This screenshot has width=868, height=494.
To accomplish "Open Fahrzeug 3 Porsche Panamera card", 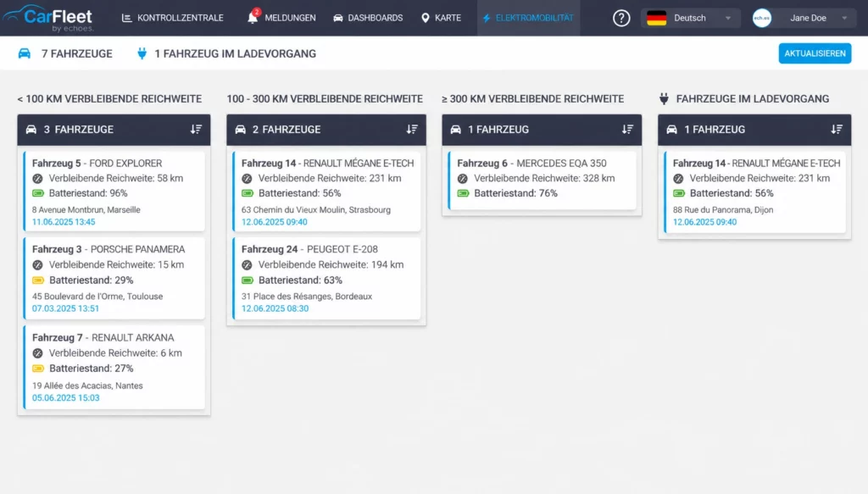I will pos(114,278).
